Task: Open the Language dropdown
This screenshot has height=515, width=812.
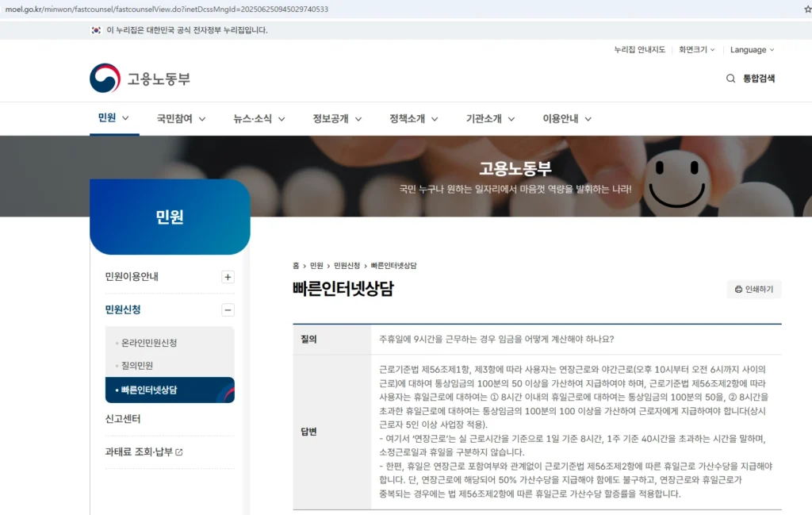Action: click(752, 50)
